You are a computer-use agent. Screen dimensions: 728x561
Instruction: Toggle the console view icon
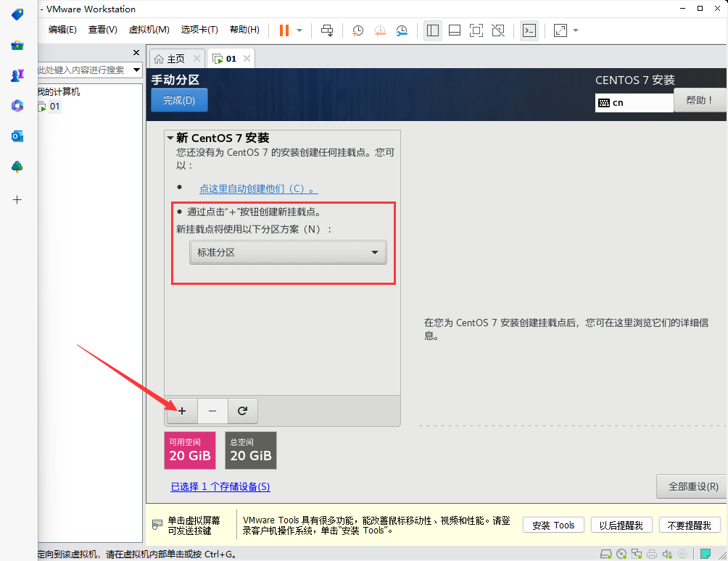point(529,30)
